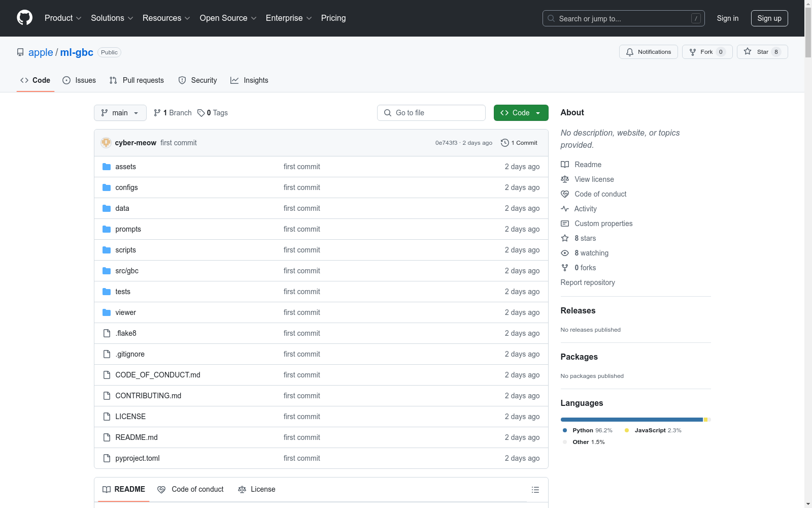Click the cyber-meow author name
Screen dimensions: 812x508
136,143
